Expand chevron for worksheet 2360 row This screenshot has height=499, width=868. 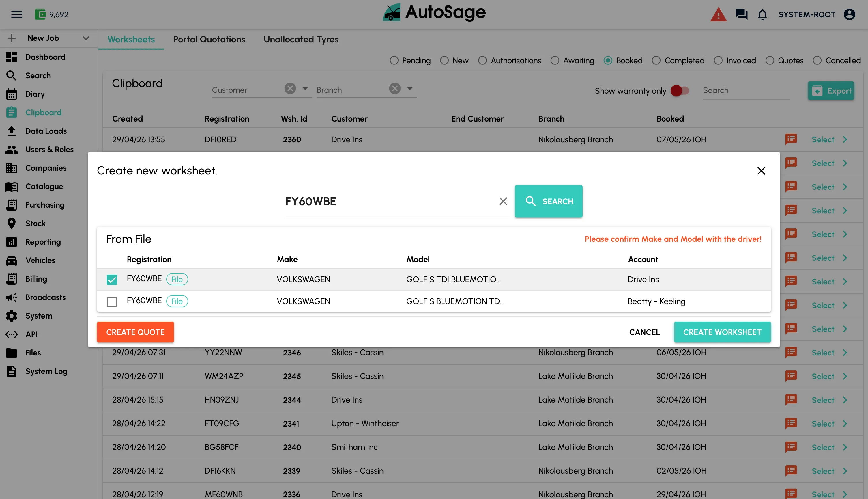(x=845, y=139)
